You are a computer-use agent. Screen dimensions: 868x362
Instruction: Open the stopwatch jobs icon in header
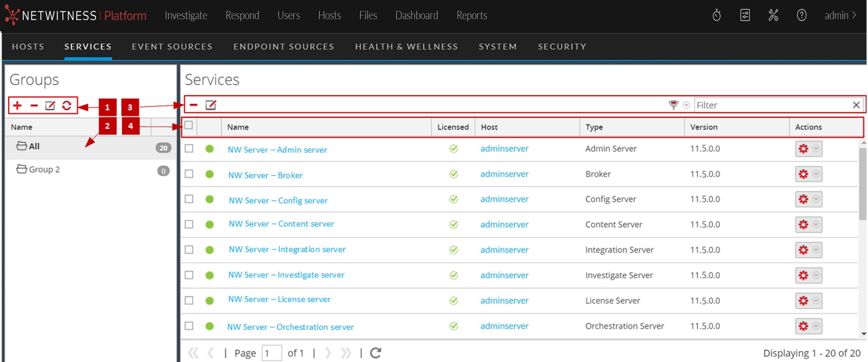[x=716, y=15]
